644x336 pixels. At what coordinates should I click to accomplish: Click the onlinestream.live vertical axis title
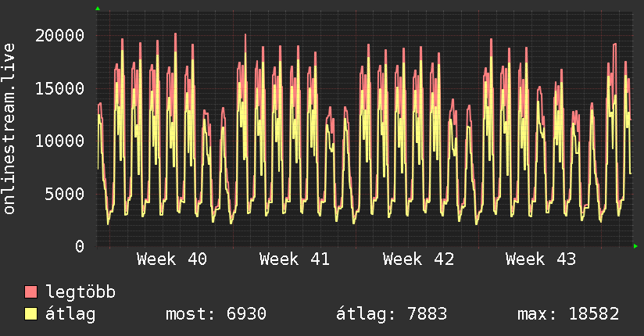[9, 129]
